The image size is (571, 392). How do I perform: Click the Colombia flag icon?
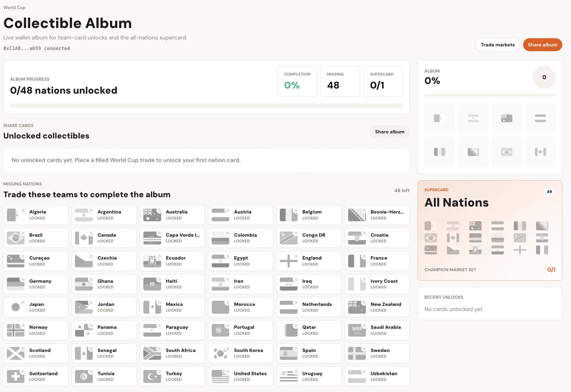[x=220, y=238]
